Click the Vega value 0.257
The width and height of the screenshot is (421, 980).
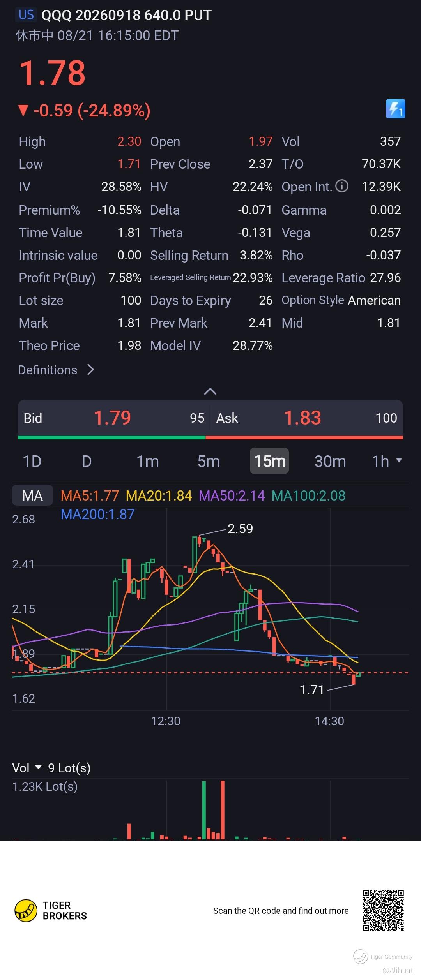[x=385, y=232]
